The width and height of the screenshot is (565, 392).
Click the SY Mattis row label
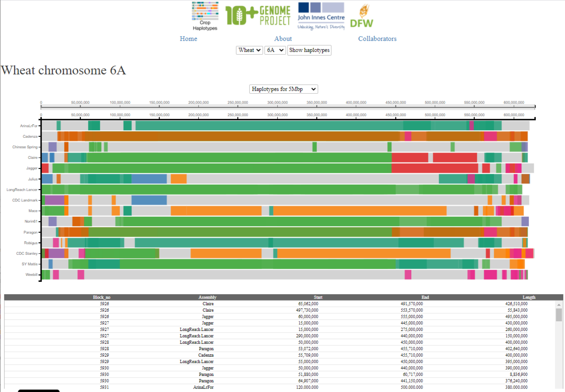click(29, 264)
